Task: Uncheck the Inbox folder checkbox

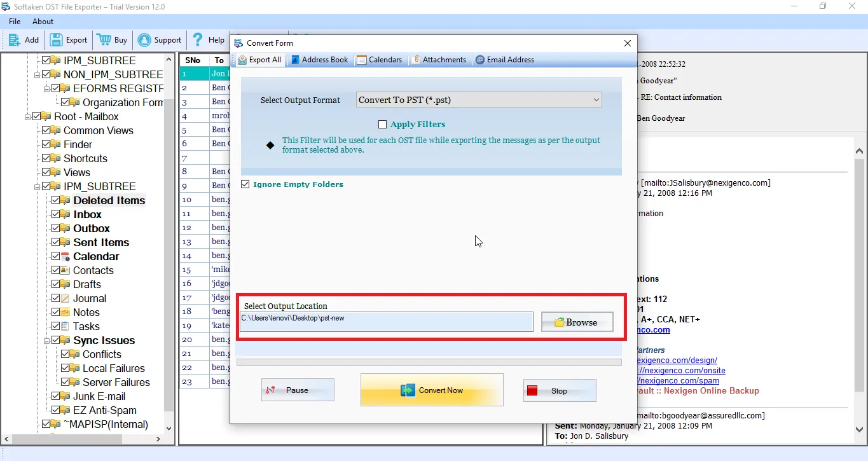Action: pos(56,214)
